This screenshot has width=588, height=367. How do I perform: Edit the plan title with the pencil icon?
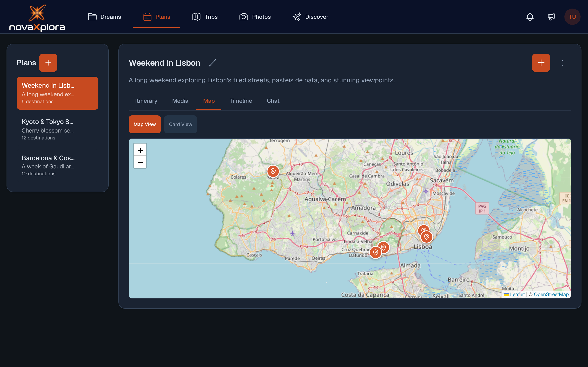point(213,63)
